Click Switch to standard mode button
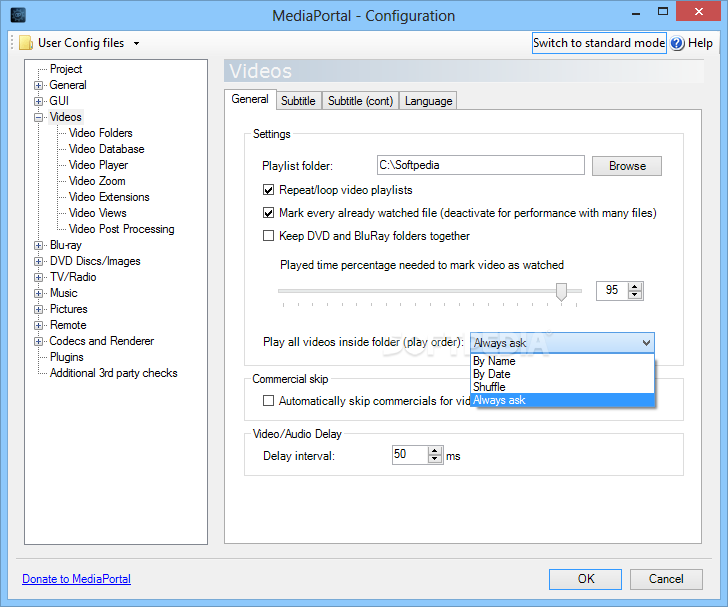The height and width of the screenshot is (607, 728). [x=599, y=43]
